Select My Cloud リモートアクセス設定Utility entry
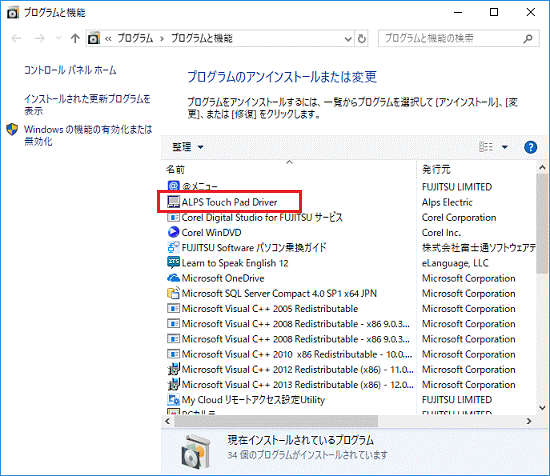 click(253, 400)
